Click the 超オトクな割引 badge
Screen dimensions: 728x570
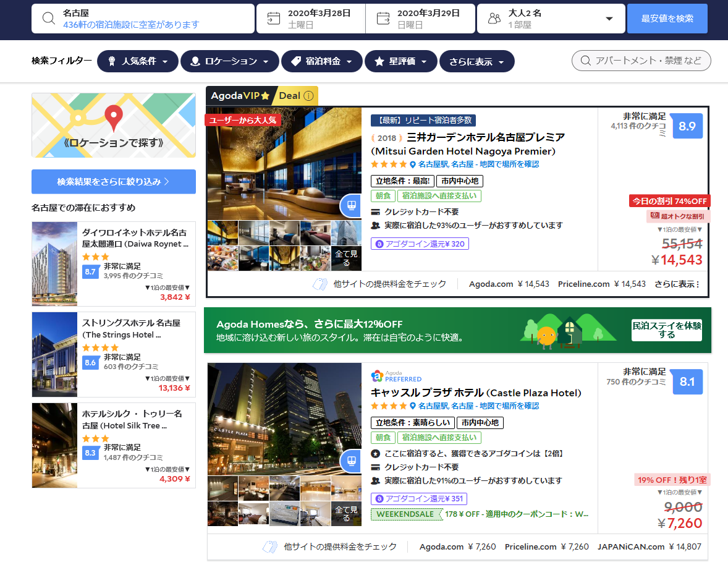[678, 216]
